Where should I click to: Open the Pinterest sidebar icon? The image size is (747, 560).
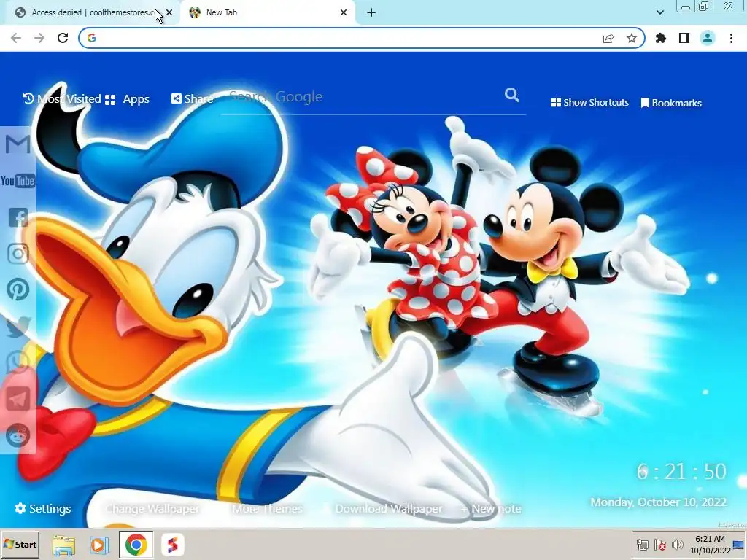pyautogui.click(x=18, y=289)
